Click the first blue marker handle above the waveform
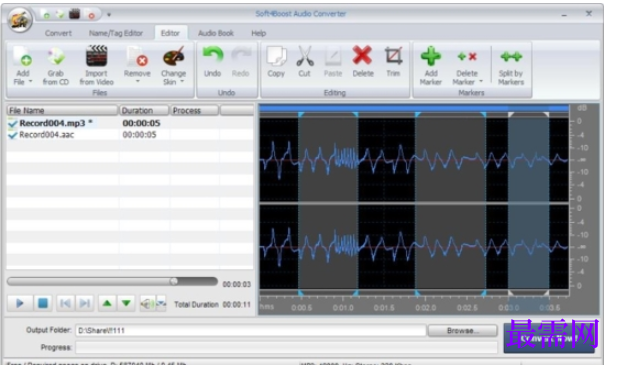618x365 pixels. tap(301, 114)
